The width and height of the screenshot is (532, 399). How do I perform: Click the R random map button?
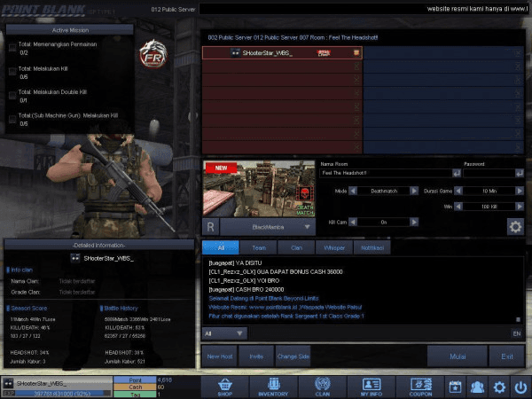pyautogui.click(x=210, y=227)
